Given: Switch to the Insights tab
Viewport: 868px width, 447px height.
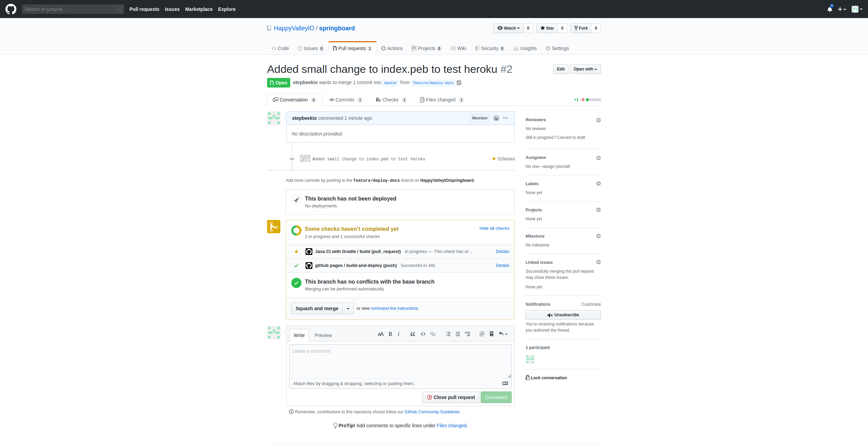Looking at the screenshot, I should (x=525, y=48).
